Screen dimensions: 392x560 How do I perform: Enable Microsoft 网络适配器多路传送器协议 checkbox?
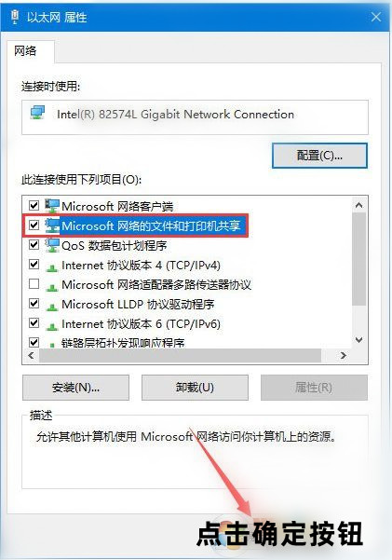coord(34,284)
